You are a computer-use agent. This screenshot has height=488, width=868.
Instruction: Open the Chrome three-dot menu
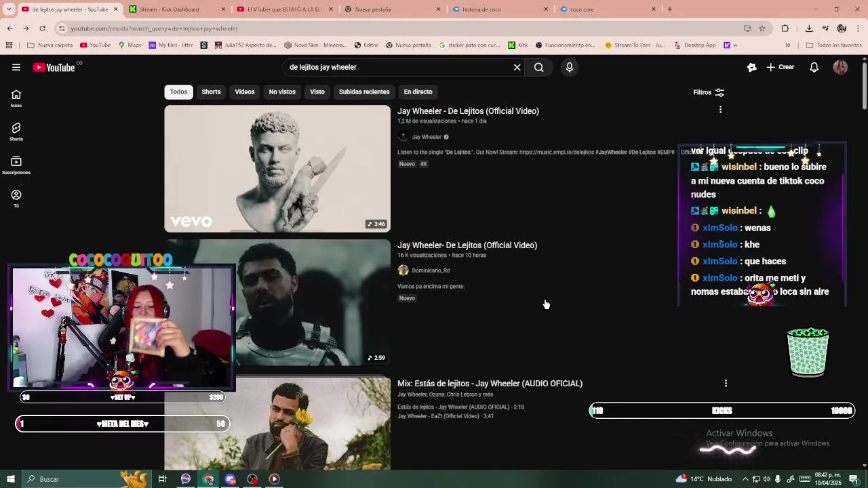pyautogui.click(x=858, y=28)
